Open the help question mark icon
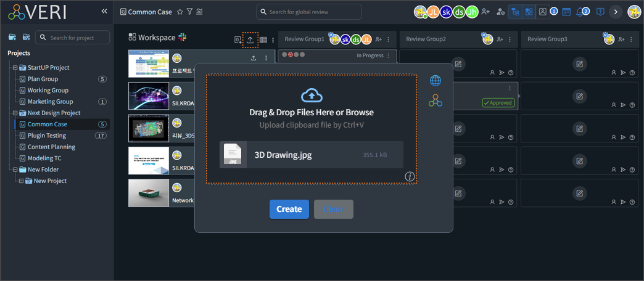644x281 pixels. (x=600, y=12)
